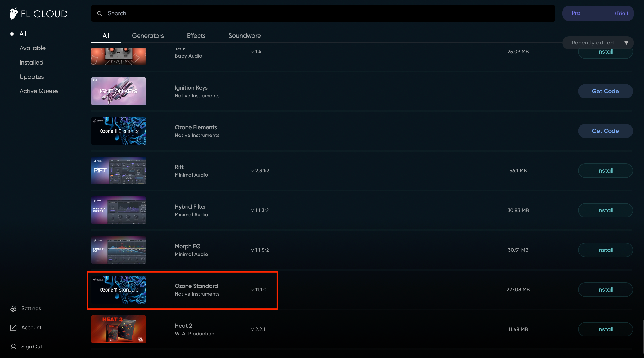Viewport: 644px width, 358px height.
Task: Open Active Queue in the sidebar
Action: pos(38,91)
